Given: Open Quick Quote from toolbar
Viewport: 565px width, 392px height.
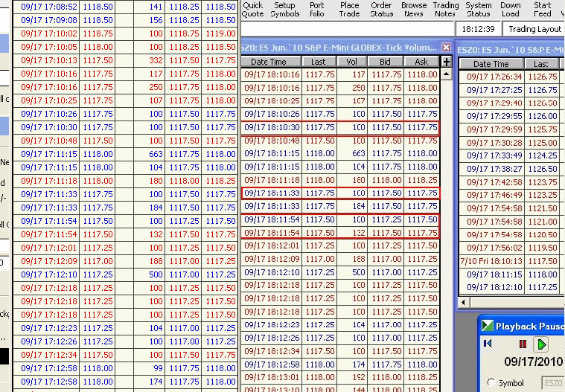Looking at the screenshot, I should tap(253, 9).
